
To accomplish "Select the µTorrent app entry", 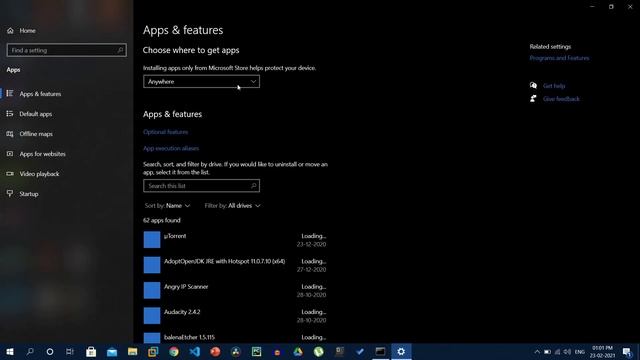I will pyautogui.click(x=235, y=240).
